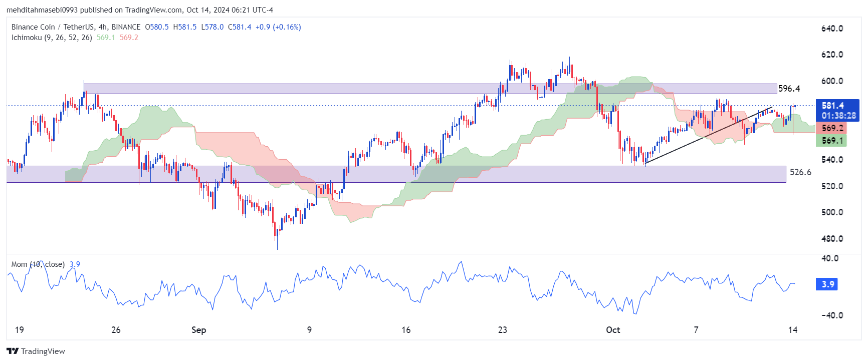This screenshot has height=362, width=868.
Task: Click the red 569.2 price tag
Action: coord(831,128)
